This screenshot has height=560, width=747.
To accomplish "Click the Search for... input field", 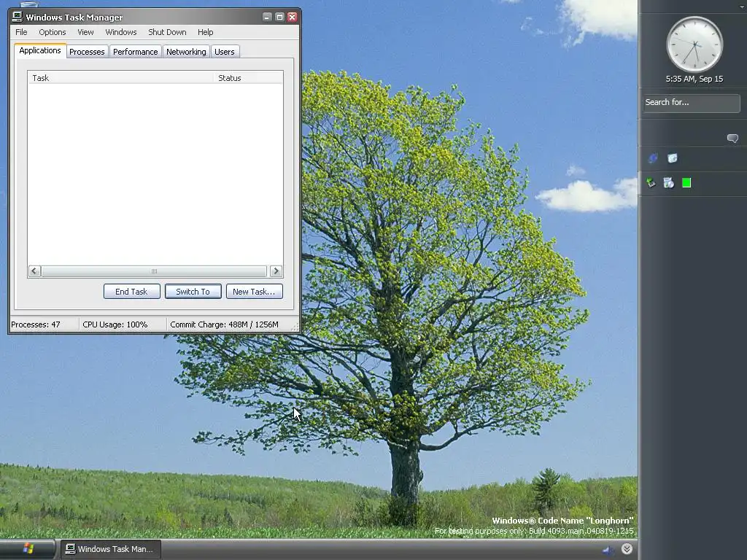I will (x=692, y=103).
